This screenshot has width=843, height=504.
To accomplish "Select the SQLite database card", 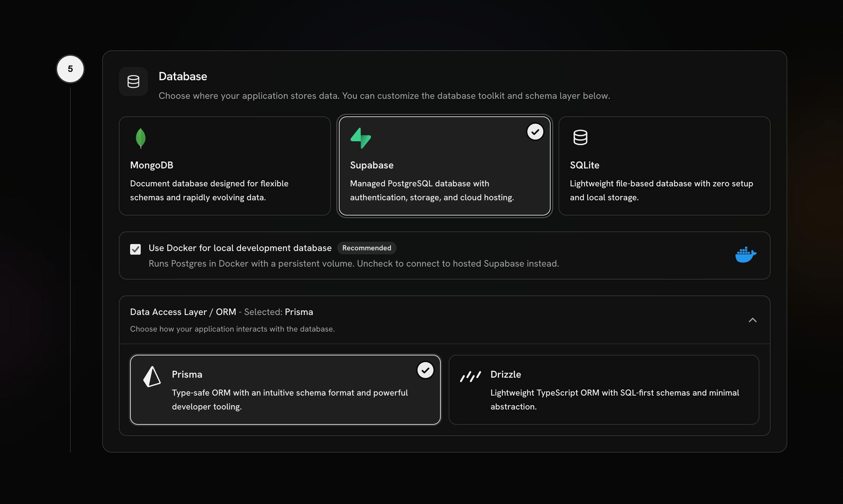I will [x=664, y=166].
